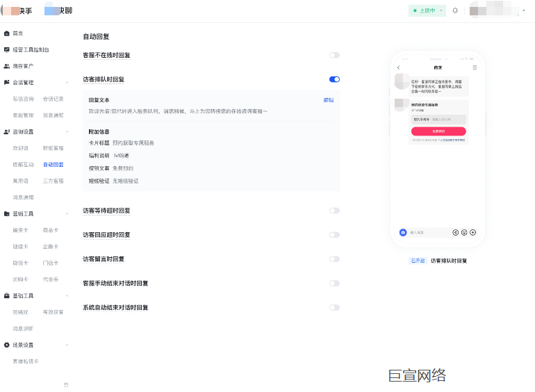Open the 首页 home icon in sidebar
The width and height of the screenshot is (535, 392).
point(6,33)
